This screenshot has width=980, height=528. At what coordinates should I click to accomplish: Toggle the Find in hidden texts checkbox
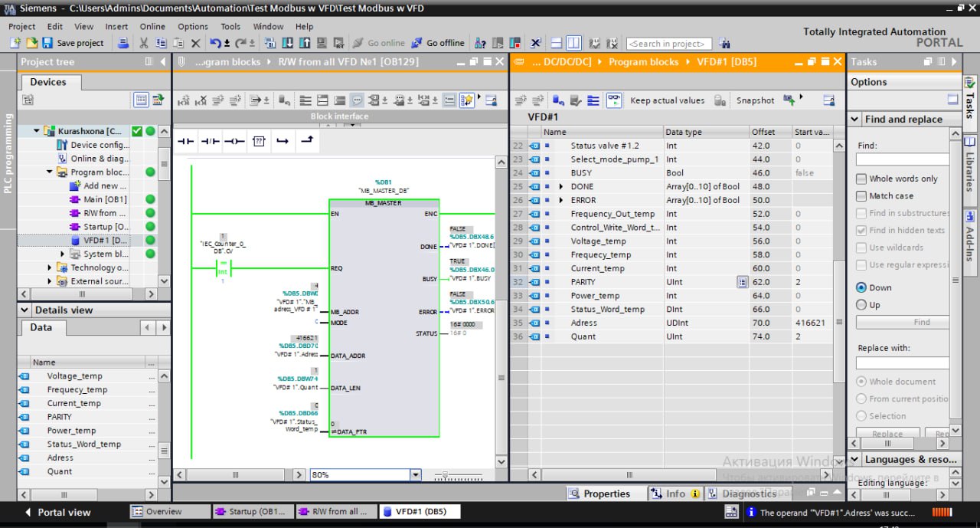pyautogui.click(x=861, y=230)
